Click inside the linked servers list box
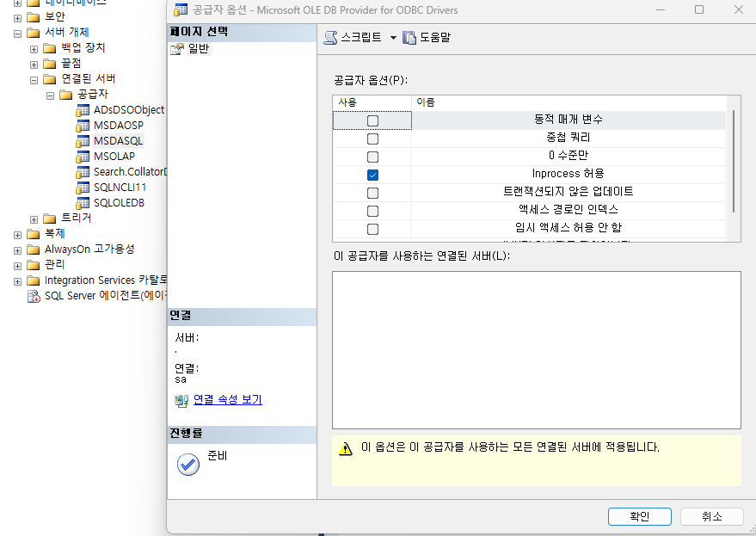Viewport: 756px width, 536px height. 537,350
